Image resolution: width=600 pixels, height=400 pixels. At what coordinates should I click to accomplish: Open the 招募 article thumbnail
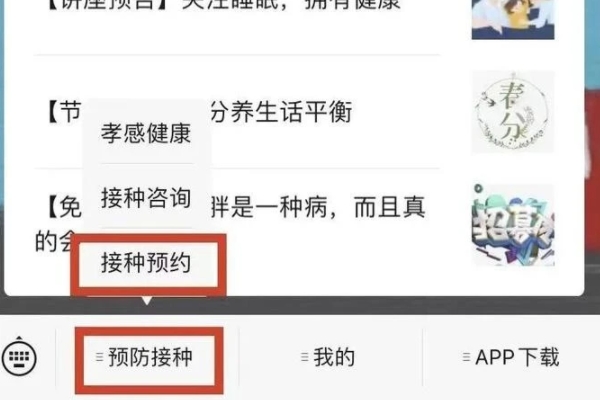(x=513, y=225)
